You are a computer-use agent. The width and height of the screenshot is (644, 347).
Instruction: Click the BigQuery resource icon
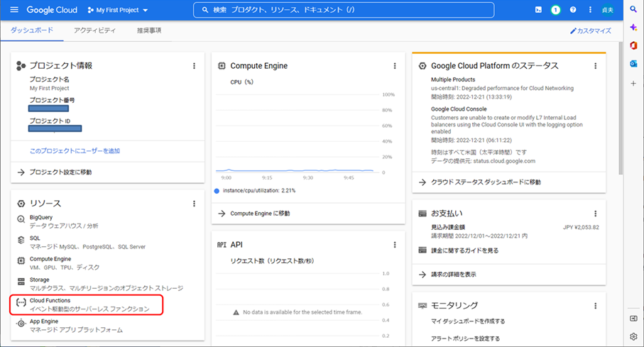(21, 221)
